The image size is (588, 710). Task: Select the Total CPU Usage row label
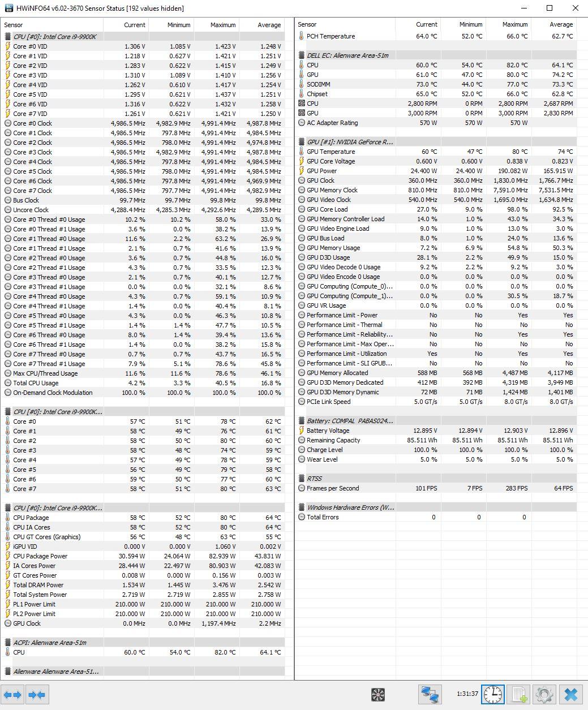(36, 383)
